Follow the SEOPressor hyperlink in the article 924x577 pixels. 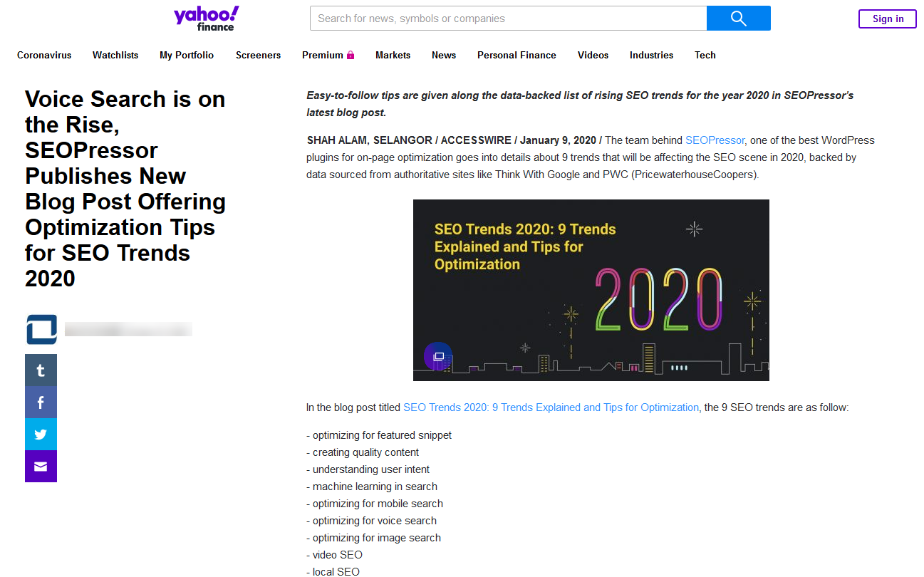715,140
